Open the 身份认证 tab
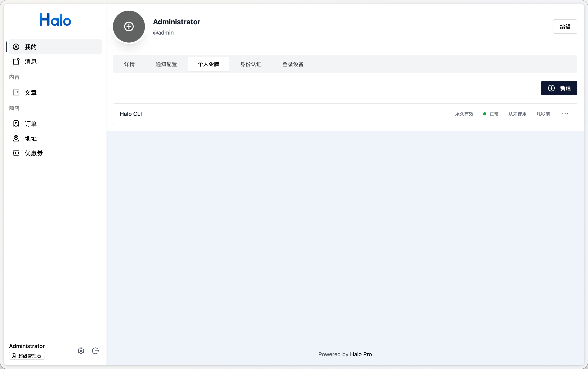Image resolution: width=588 pixels, height=369 pixels. click(x=251, y=64)
